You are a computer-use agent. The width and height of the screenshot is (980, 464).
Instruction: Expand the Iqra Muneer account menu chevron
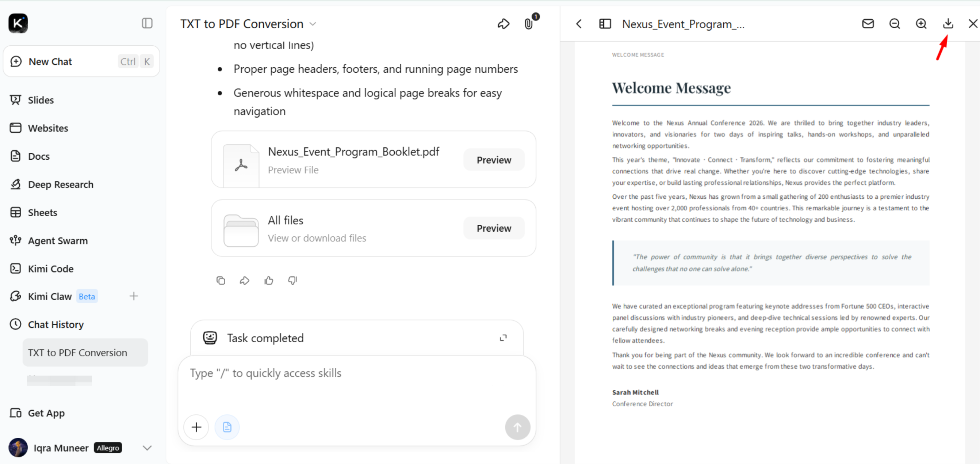(147, 448)
